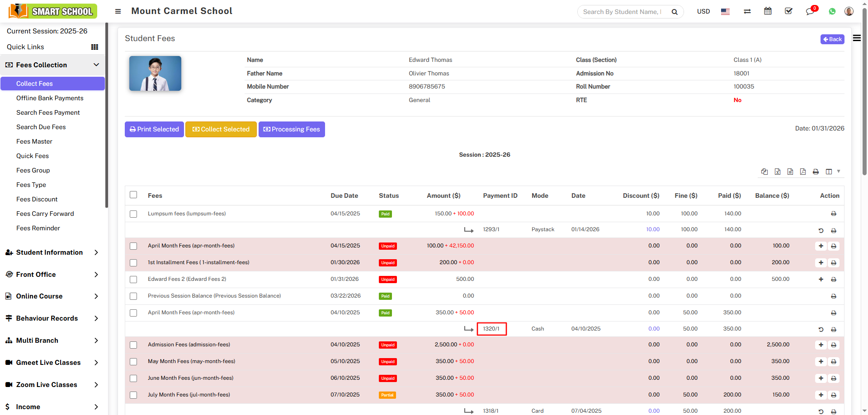Click the student search input field

click(624, 12)
